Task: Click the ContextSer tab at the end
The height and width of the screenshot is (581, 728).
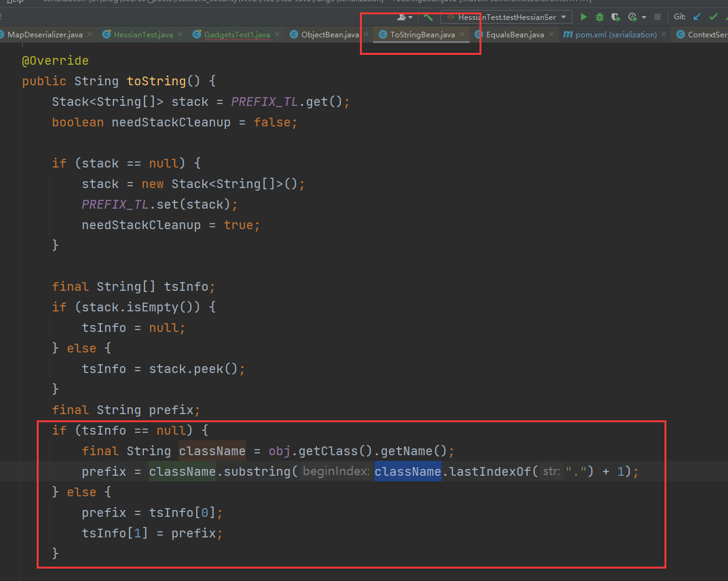Action: pyautogui.click(x=702, y=35)
